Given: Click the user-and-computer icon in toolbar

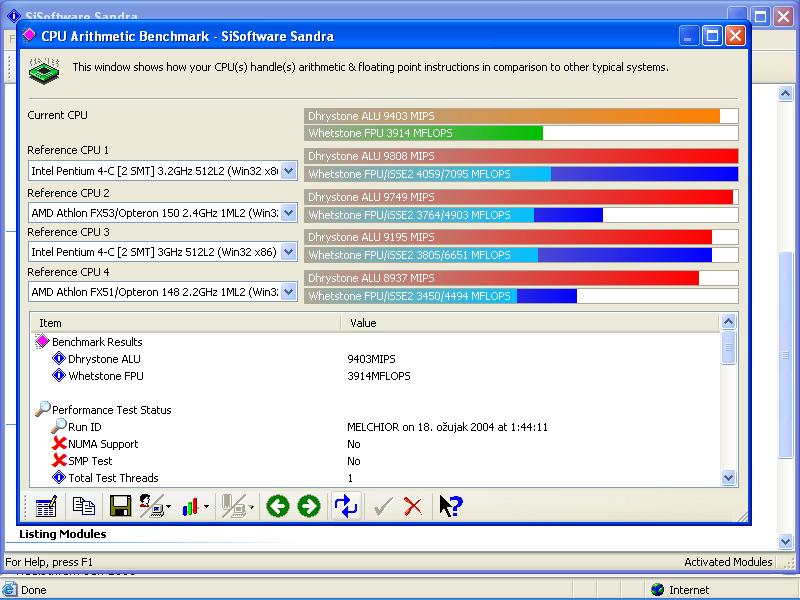Looking at the screenshot, I should click(151, 506).
